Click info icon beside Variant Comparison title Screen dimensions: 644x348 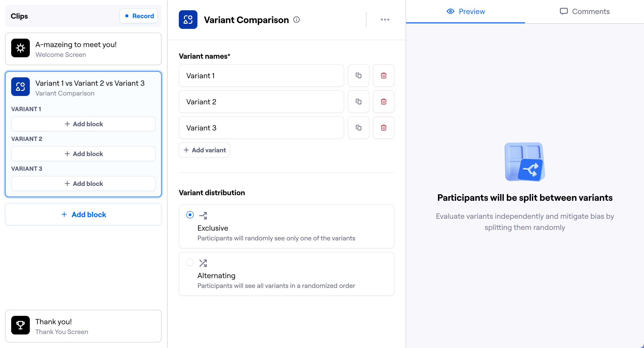(x=296, y=20)
